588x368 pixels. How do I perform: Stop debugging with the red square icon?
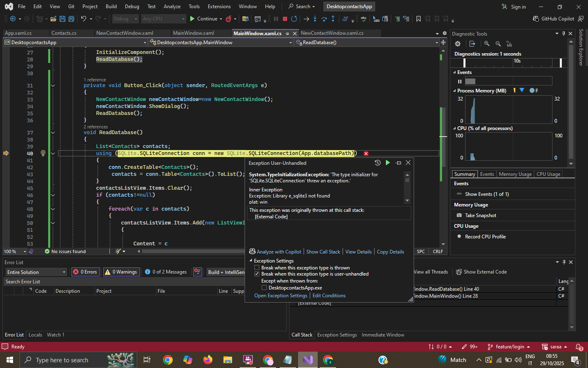pos(284,19)
